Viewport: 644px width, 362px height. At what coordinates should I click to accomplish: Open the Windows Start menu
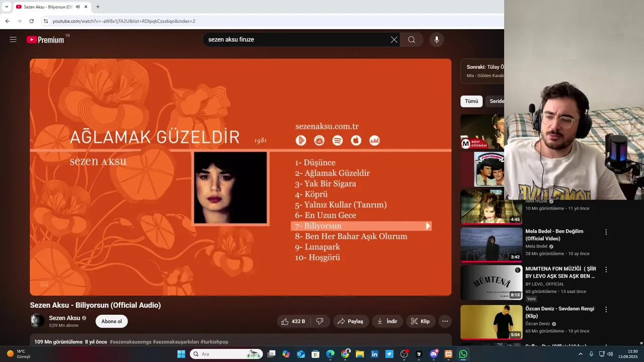coord(181,354)
